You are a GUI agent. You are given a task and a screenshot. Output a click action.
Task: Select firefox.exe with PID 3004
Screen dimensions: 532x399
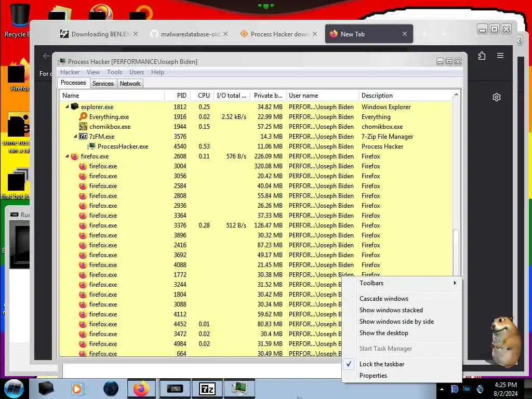[256, 166]
